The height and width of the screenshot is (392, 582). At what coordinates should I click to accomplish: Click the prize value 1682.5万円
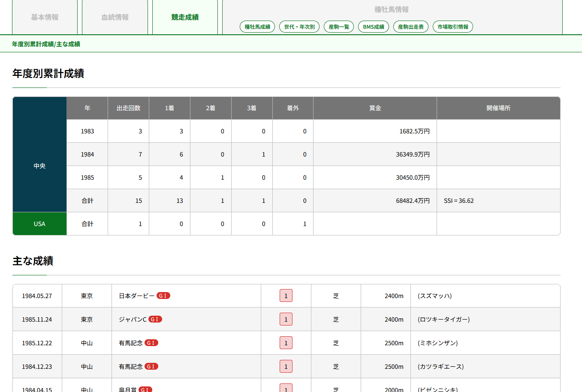click(x=414, y=131)
